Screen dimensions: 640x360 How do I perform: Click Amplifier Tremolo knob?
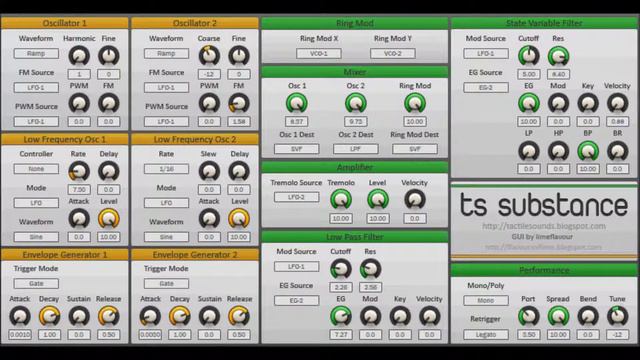pos(341,200)
